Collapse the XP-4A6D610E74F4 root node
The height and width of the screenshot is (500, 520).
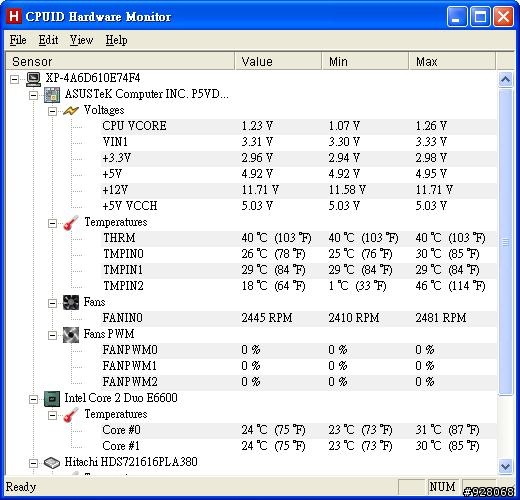[x=14, y=79]
